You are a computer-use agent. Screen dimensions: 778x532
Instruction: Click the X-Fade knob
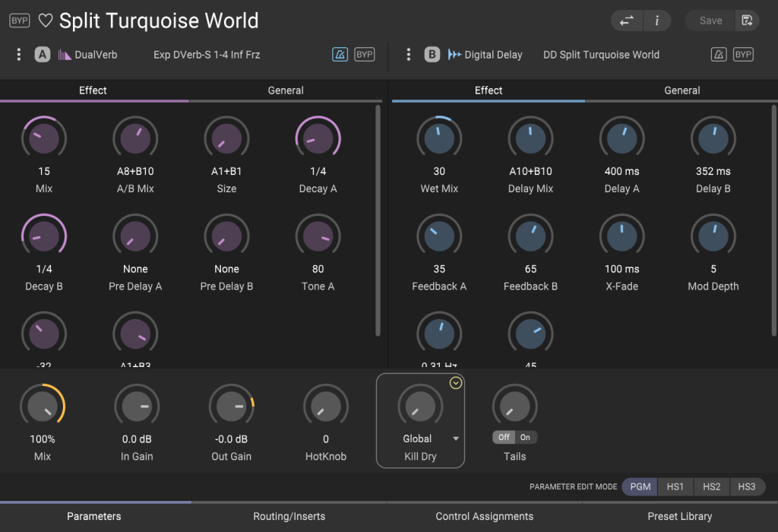pyautogui.click(x=621, y=236)
